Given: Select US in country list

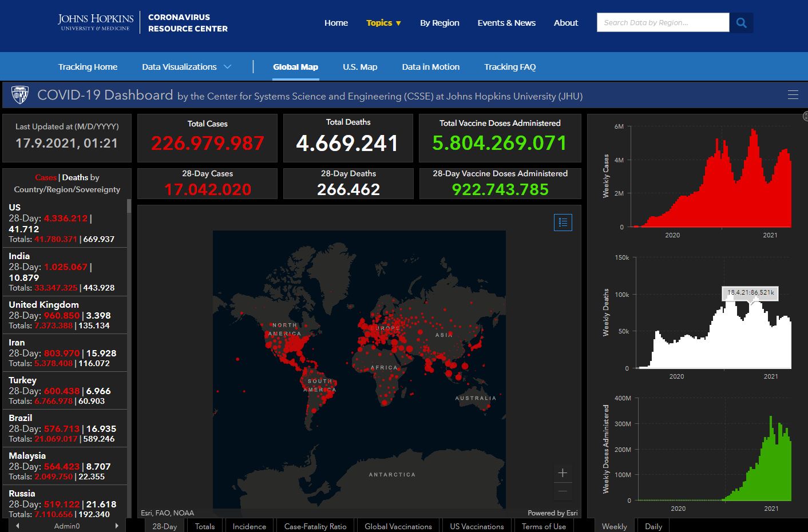Looking at the screenshot, I should (x=65, y=223).
